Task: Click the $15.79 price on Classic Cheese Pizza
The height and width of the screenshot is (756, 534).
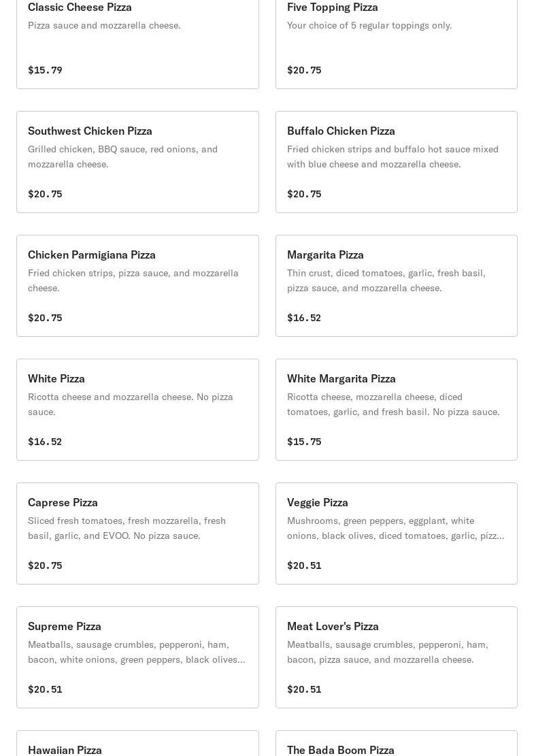Action: pos(45,70)
